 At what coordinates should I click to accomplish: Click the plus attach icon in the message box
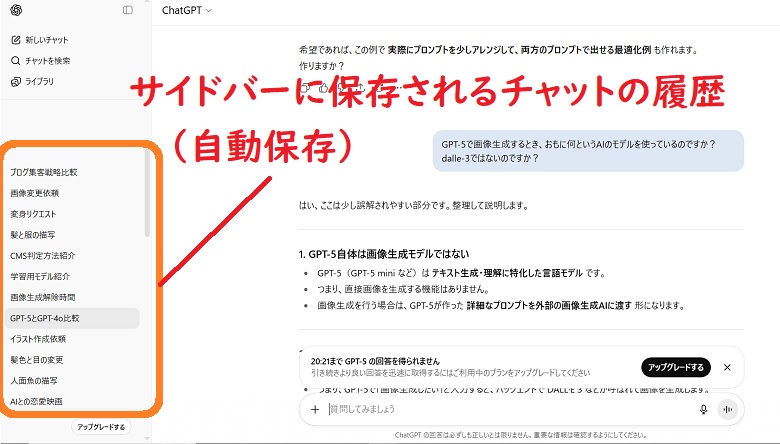point(315,409)
